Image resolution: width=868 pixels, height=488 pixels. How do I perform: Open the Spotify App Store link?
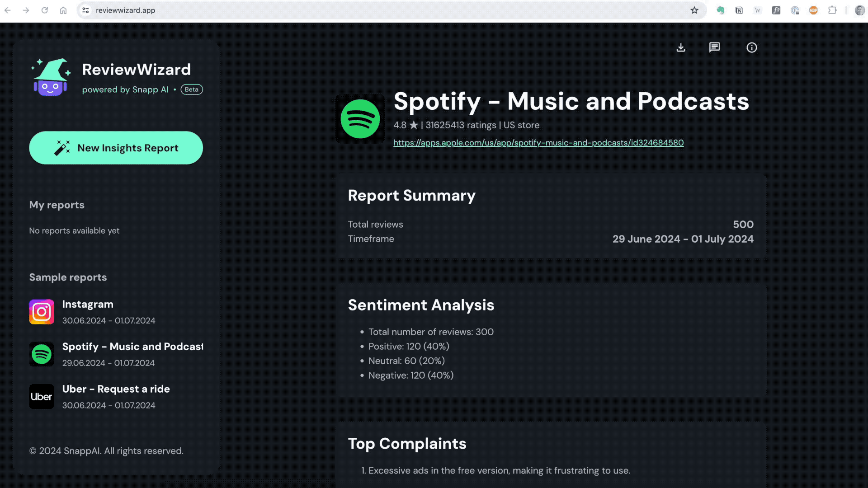538,143
